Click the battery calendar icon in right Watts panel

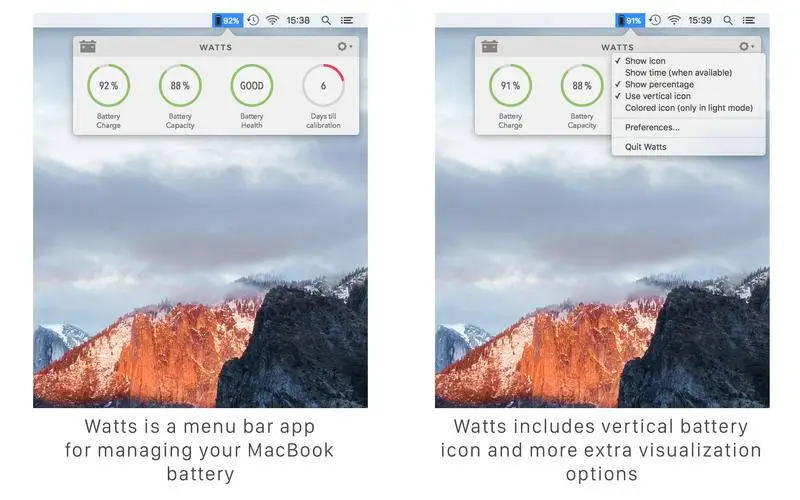click(490, 46)
